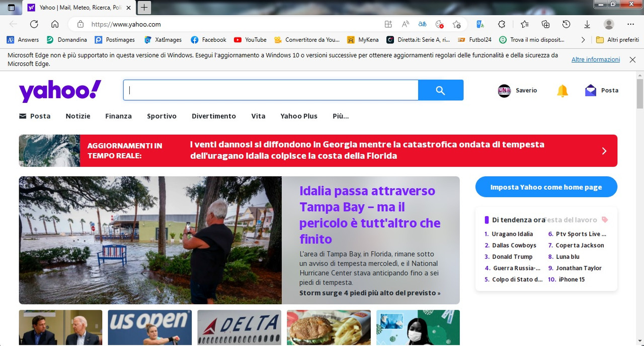The width and height of the screenshot is (644, 346).
Task: Open the Diretta.it bookmark
Action: [419, 40]
